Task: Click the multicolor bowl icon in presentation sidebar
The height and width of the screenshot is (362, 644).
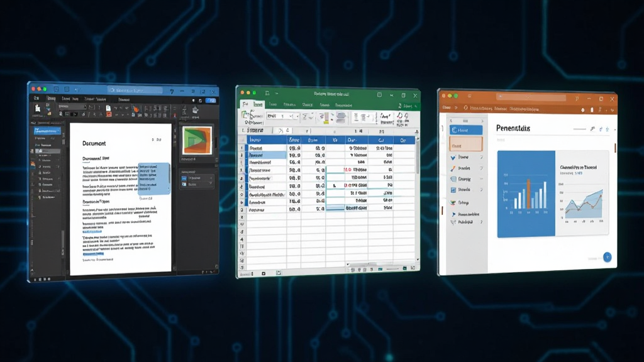Action: coord(453,202)
